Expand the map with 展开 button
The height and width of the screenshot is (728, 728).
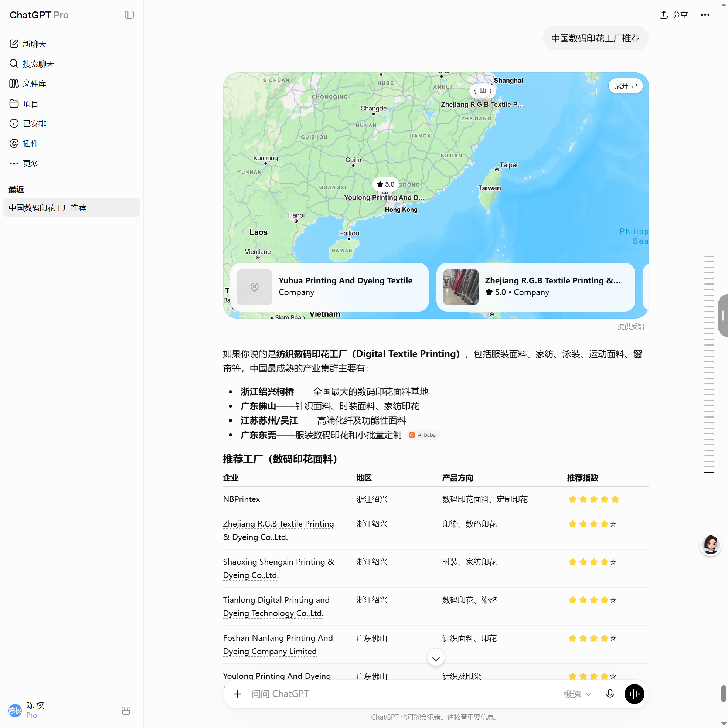[x=626, y=86]
